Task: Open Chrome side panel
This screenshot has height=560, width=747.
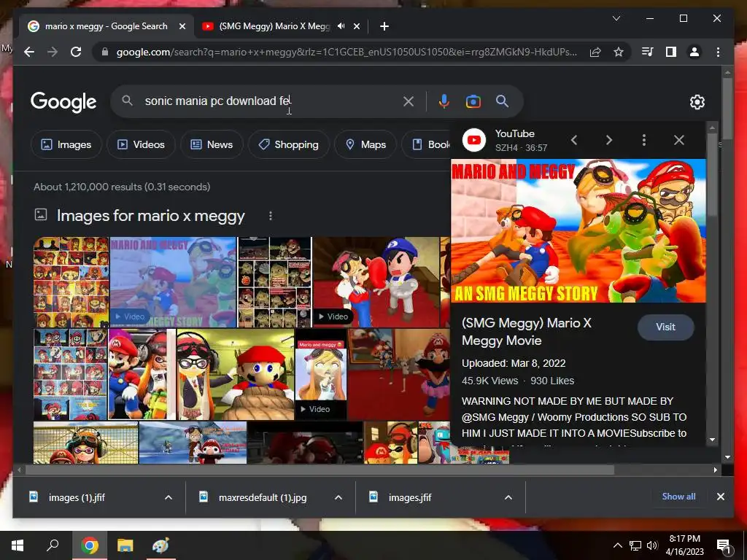Action: point(671,52)
